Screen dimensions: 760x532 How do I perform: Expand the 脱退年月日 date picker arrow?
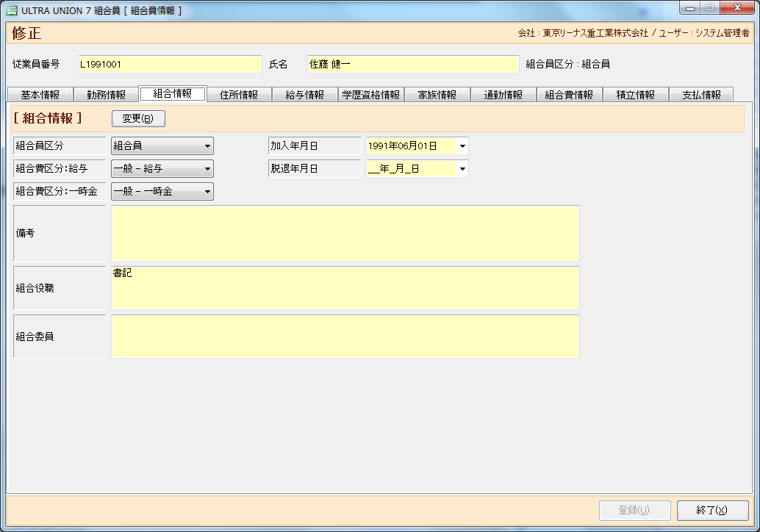tap(462, 169)
